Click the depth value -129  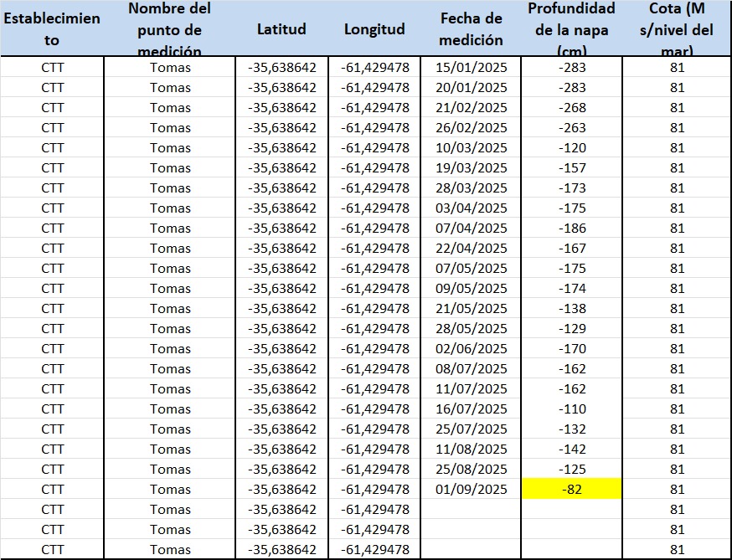[x=572, y=328]
